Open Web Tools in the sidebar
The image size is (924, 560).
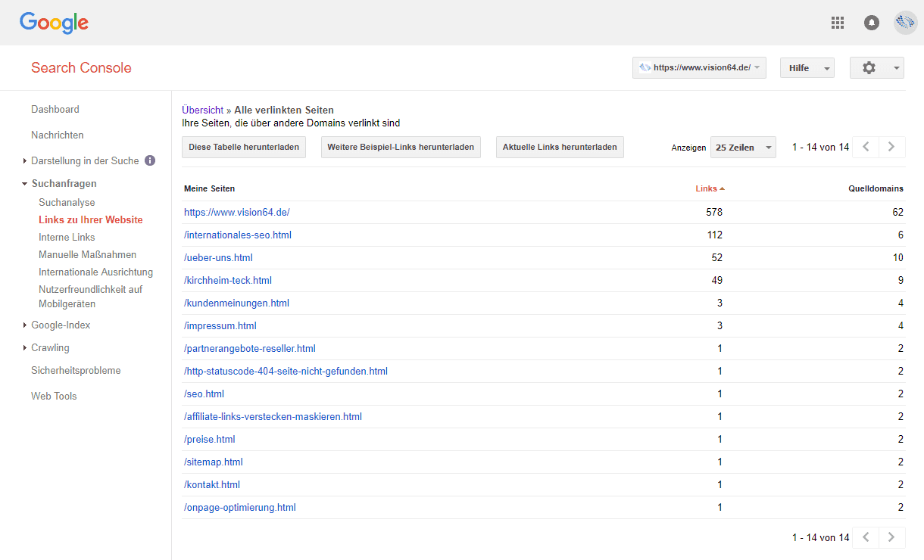point(54,396)
